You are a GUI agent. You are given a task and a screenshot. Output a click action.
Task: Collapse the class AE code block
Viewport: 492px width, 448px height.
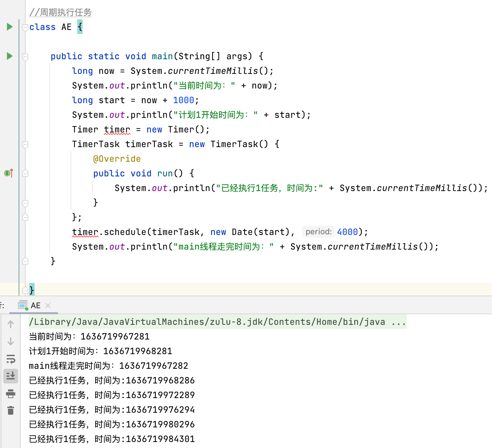click(25, 27)
